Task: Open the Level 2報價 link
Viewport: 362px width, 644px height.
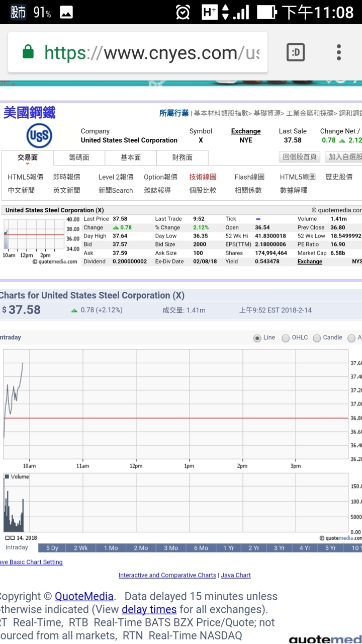Action: click(116, 177)
